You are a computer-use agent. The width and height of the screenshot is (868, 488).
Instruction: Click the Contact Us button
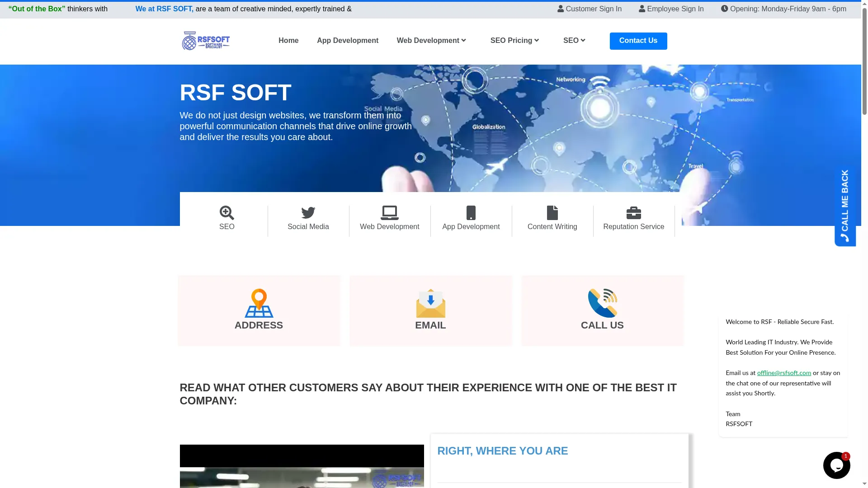pyautogui.click(x=638, y=41)
